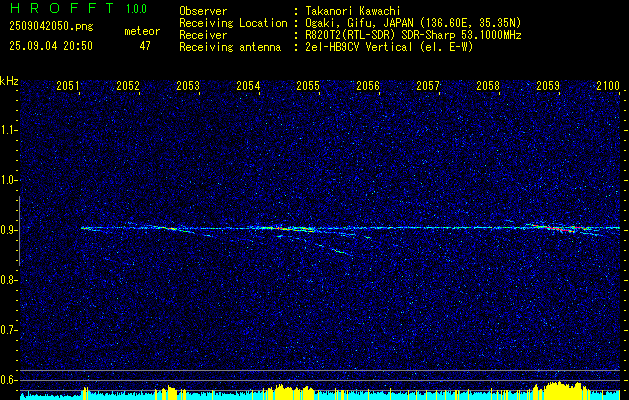The image size is (629, 400).
Task: Click time axis marker 2053
Action: click(188, 86)
